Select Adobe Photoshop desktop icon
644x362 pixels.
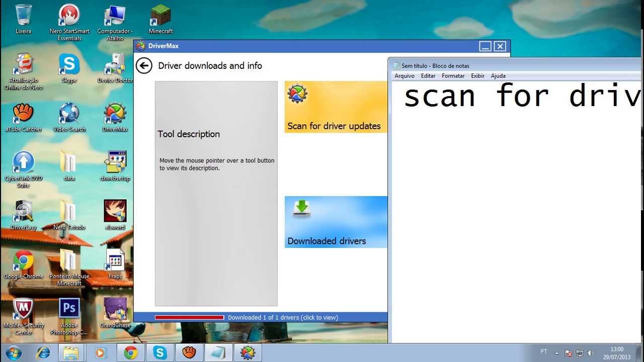69,317
